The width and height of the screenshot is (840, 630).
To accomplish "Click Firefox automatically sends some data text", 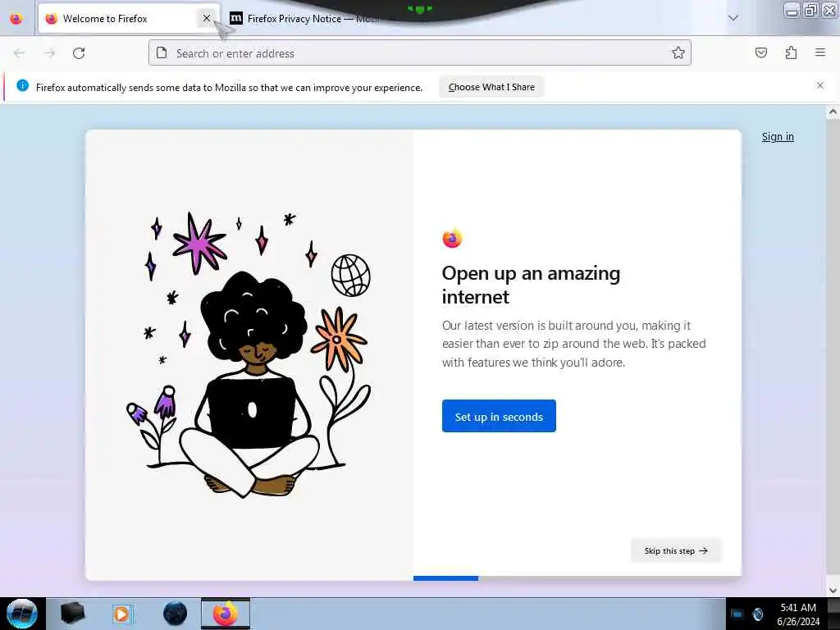I will click(229, 87).
